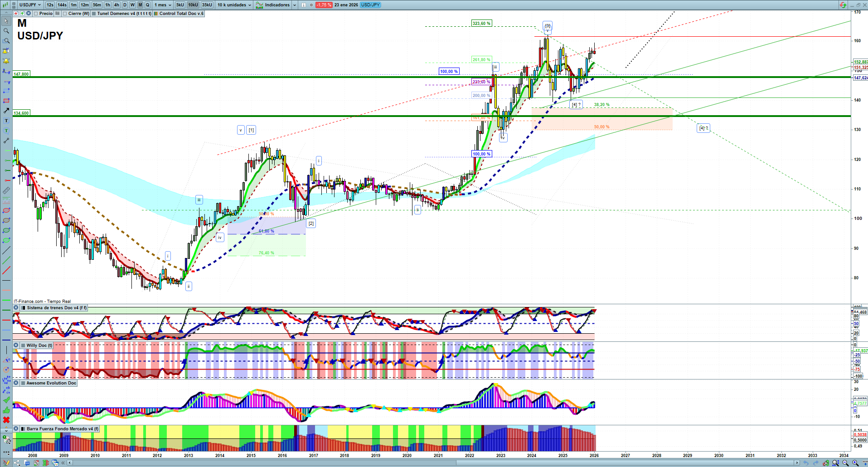The height and width of the screenshot is (467, 868).
Task: Open the share icon in bottom bar
Action: 17,463
